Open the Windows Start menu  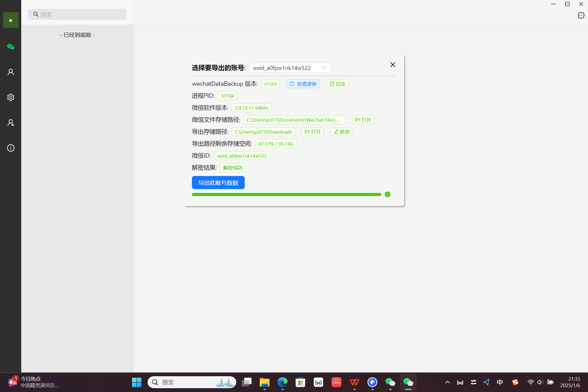click(x=137, y=382)
